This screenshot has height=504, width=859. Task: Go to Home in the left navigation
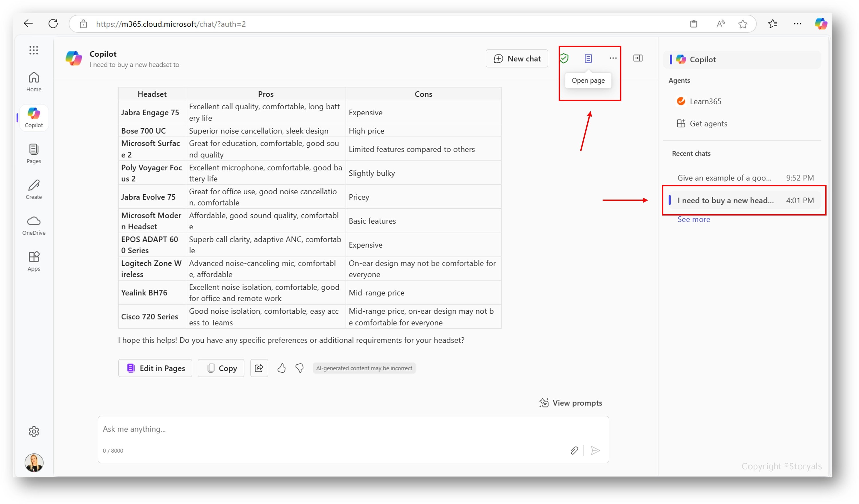pyautogui.click(x=34, y=82)
